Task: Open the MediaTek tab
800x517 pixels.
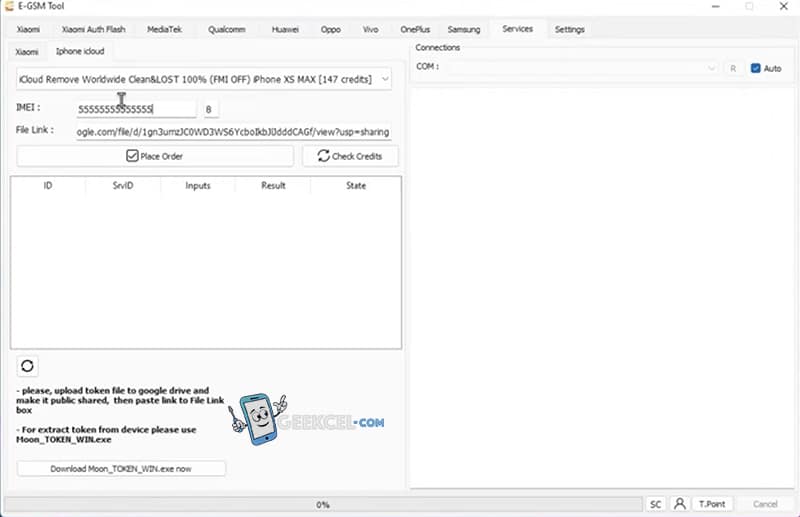Action: [x=164, y=30]
